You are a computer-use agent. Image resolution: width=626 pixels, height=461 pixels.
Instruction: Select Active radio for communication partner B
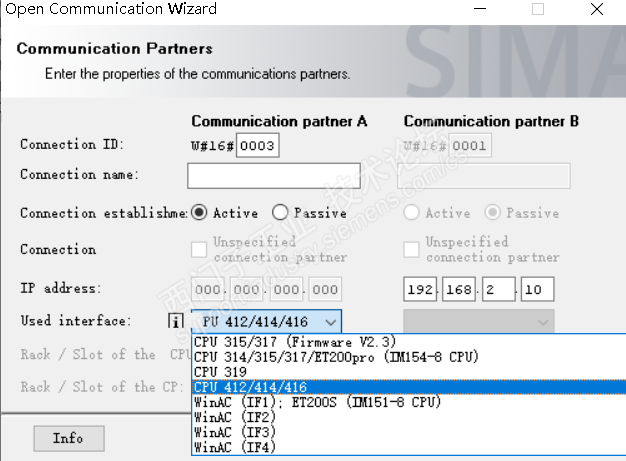pos(411,212)
